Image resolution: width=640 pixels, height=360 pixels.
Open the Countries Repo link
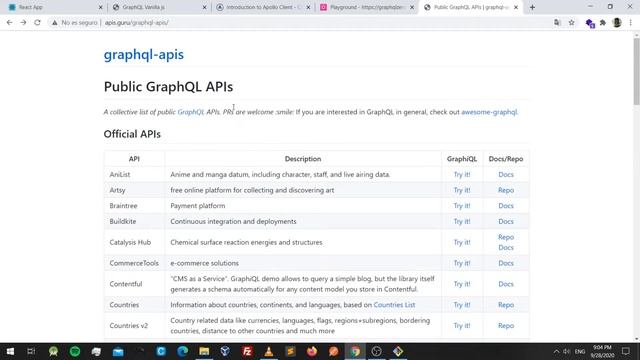[x=506, y=304]
